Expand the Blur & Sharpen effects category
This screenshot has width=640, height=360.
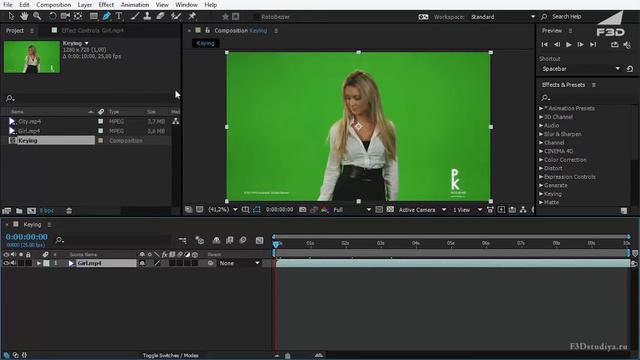click(x=541, y=134)
